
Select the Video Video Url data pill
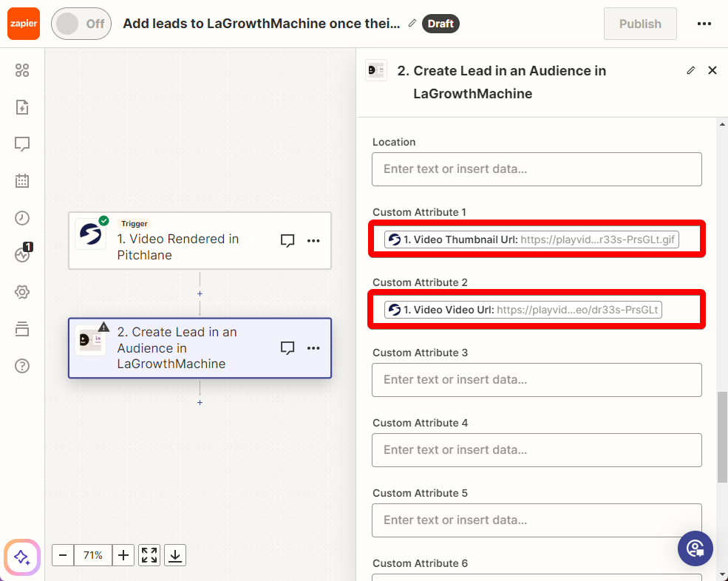(523, 310)
